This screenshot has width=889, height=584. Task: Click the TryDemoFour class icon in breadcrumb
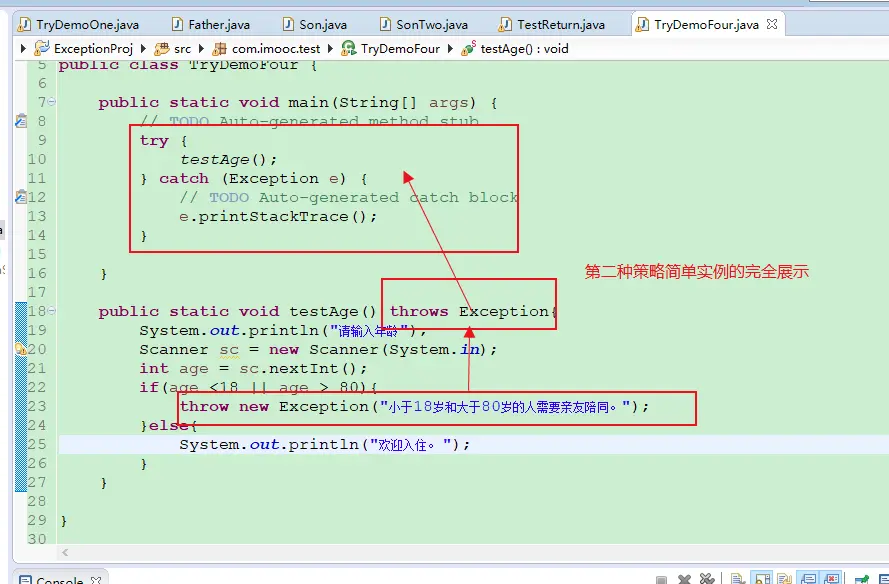349,48
